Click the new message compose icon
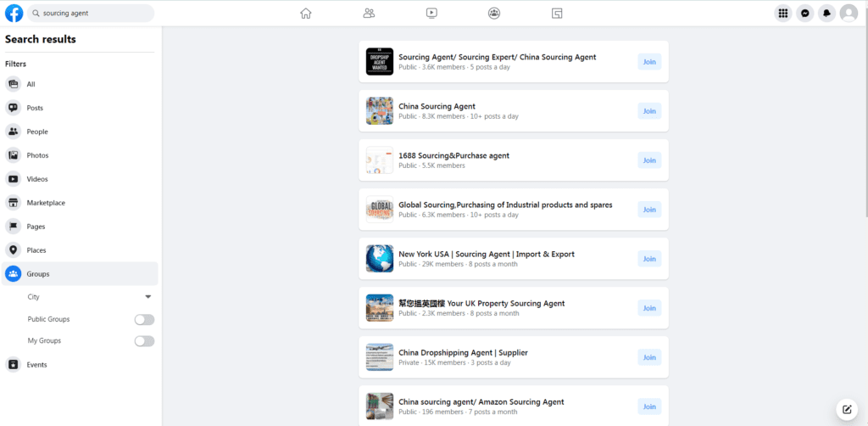This screenshot has width=868, height=426. (846, 409)
